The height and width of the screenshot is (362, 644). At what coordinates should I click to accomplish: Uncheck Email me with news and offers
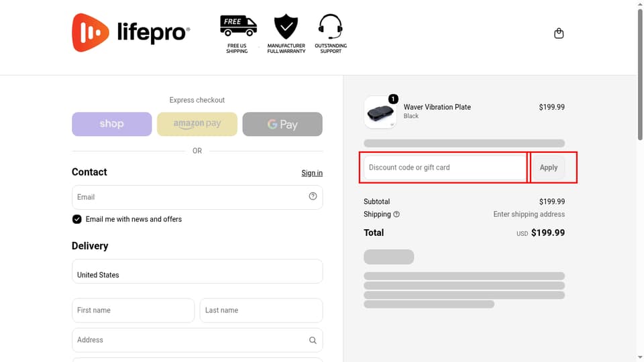click(x=76, y=219)
